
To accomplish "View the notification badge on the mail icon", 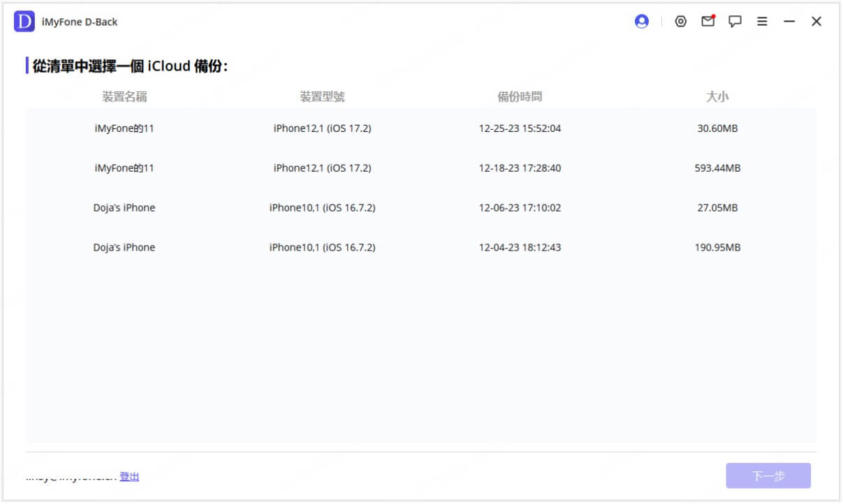I will coord(714,15).
